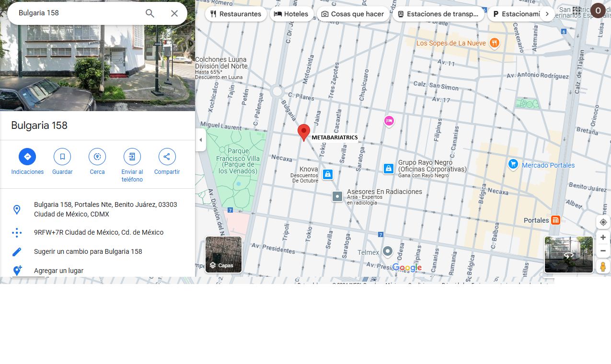Zoom out with the minus button
This screenshot has height=364, width=611.
click(x=603, y=250)
